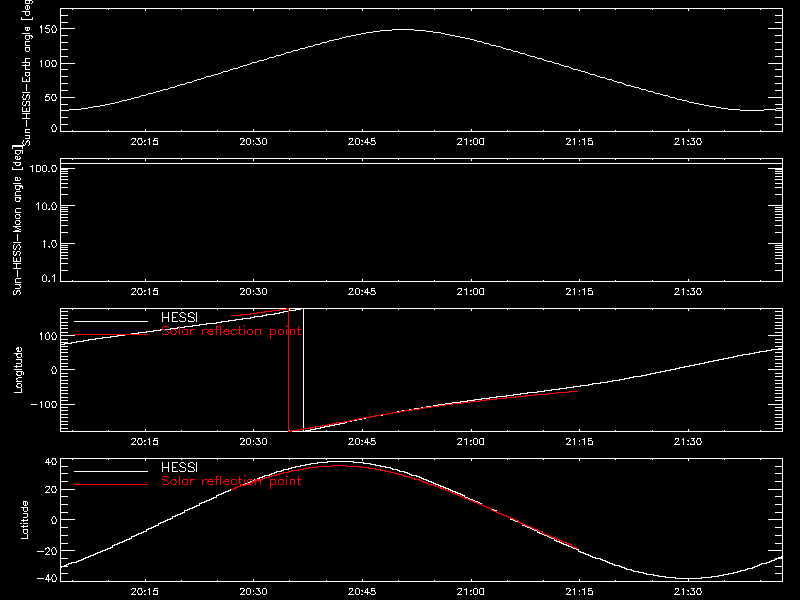Image resolution: width=800 pixels, height=600 pixels.
Task: Select the 10.0 tick on the Moon angle axis
Action: point(46,206)
